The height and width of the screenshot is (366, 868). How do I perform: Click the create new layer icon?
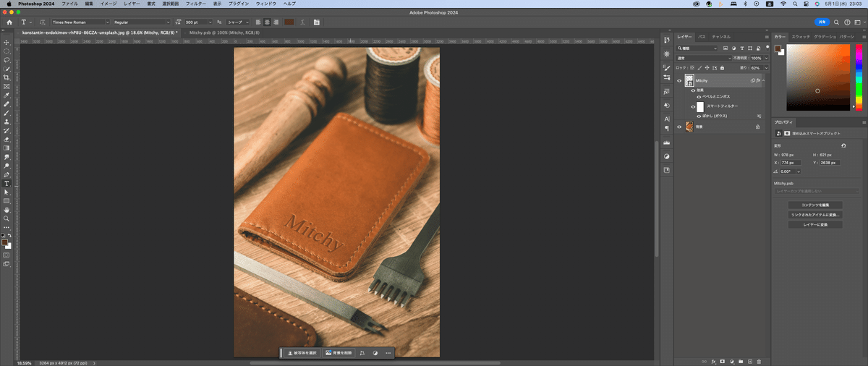[749, 360]
